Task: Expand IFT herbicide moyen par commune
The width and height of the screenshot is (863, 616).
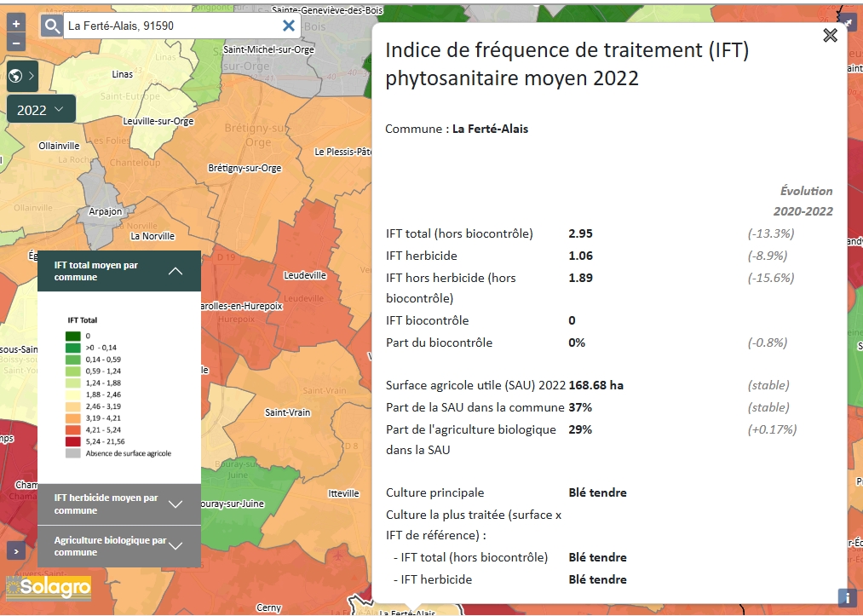Action: pos(175,504)
